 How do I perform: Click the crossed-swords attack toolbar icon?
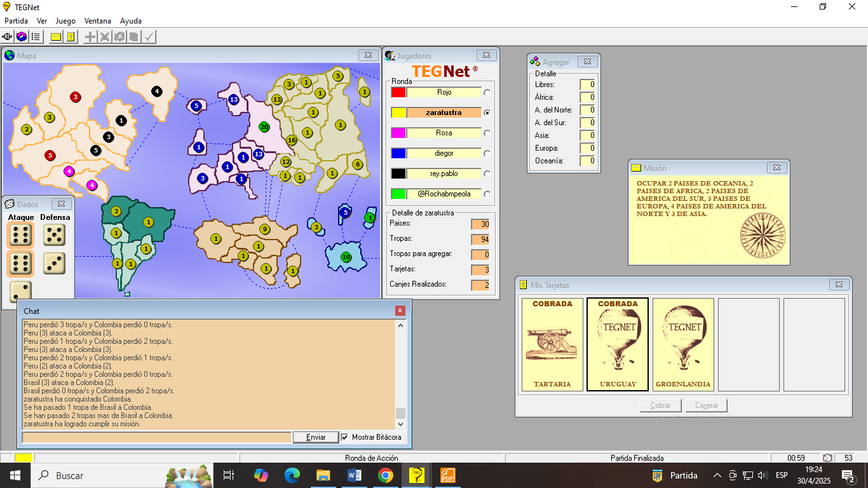pos(105,37)
